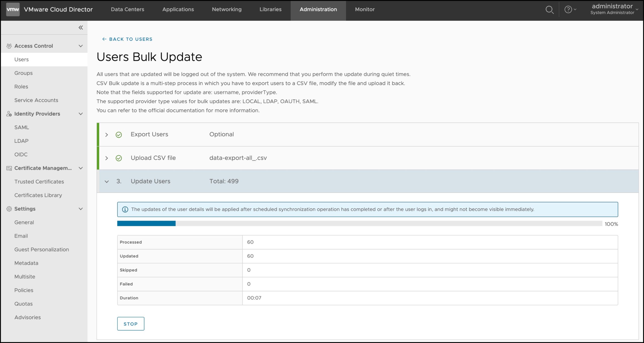Image resolution: width=644 pixels, height=343 pixels.
Task: Open administrator user account dropdown
Action: [614, 9]
